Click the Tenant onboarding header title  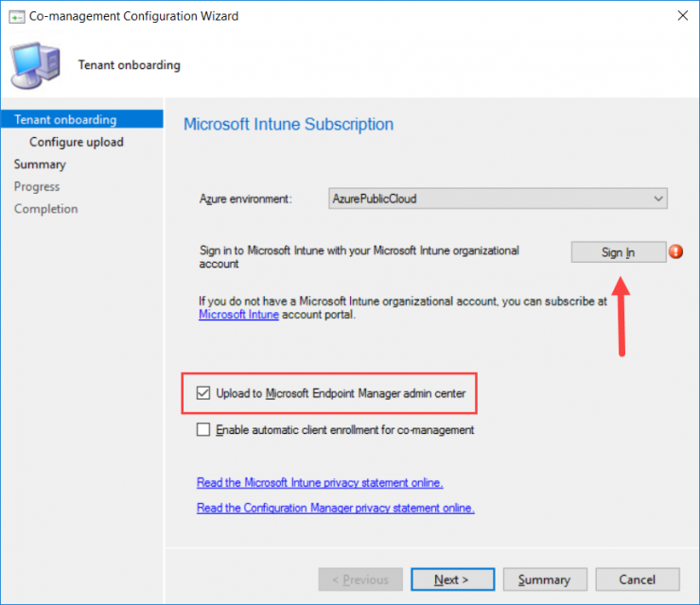click(x=129, y=65)
